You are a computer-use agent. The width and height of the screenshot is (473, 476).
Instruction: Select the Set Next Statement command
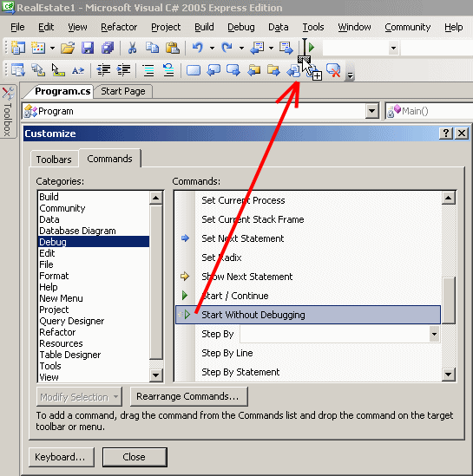point(308,238)
